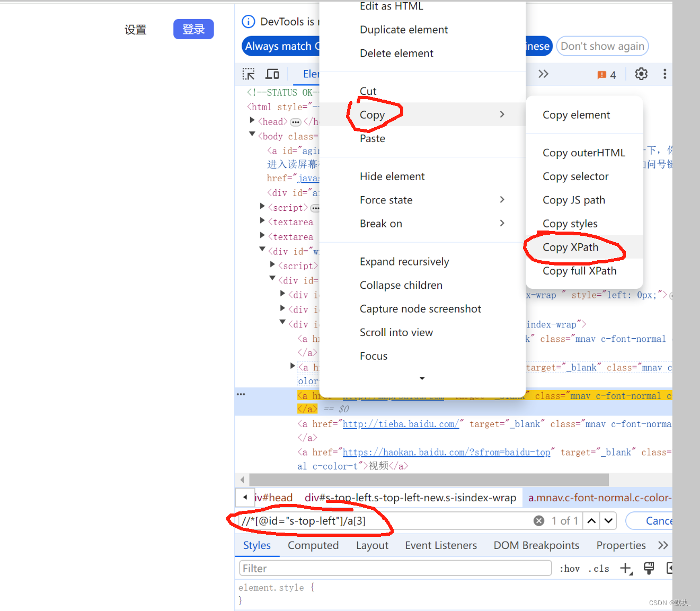Expand the first script node
Screen dimensions: 700x611
click(x=262, y=206)
